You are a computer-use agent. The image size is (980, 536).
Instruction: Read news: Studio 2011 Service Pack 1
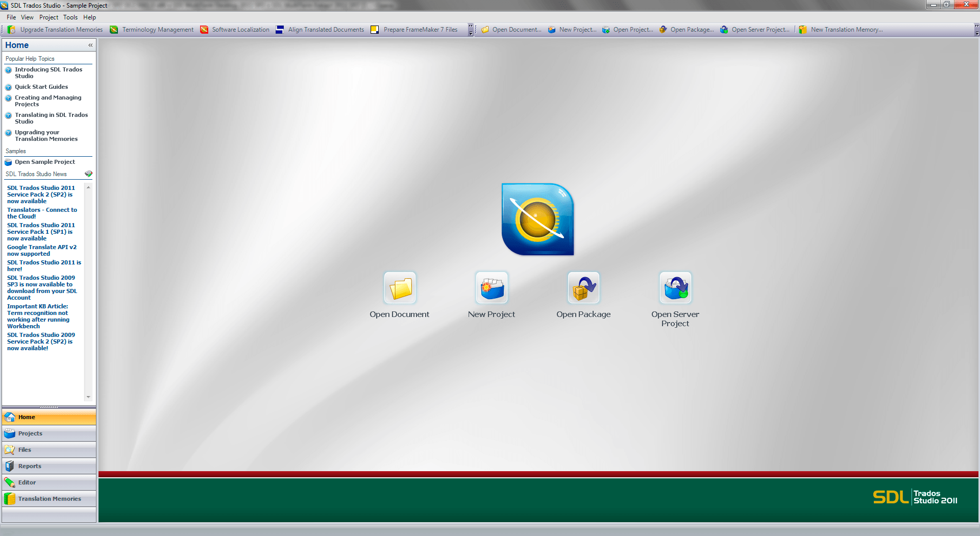[41, 232]
